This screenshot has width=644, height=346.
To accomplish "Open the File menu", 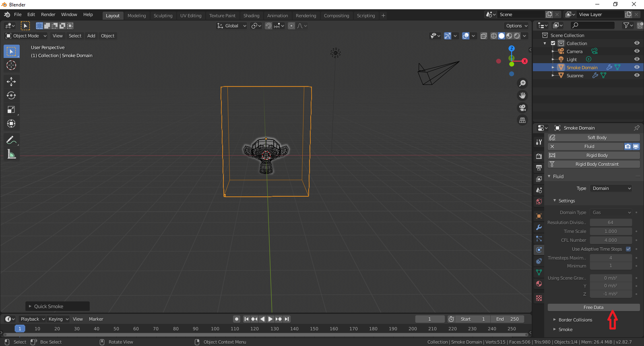I will (x=18, y=14).
